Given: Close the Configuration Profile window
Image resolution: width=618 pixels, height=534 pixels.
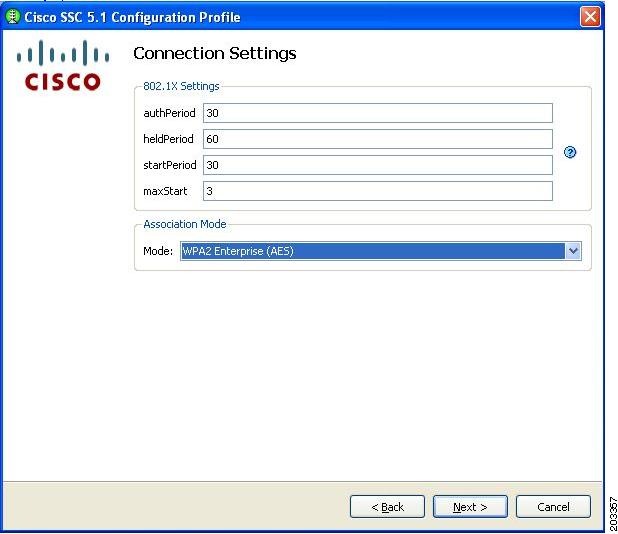Looking at the screenshot, I should [590, 17].
